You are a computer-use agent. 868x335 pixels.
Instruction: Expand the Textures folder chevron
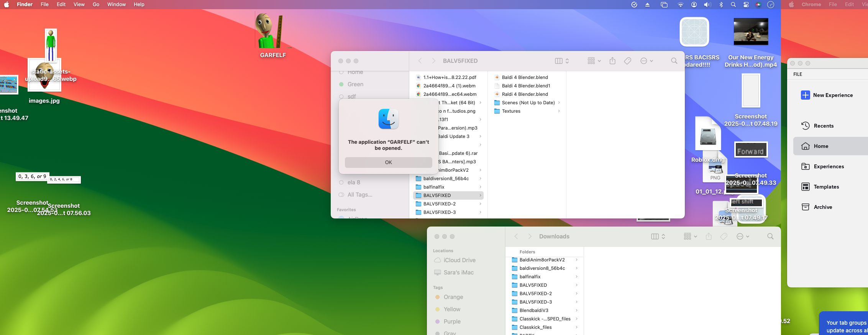tap(559, 111)
